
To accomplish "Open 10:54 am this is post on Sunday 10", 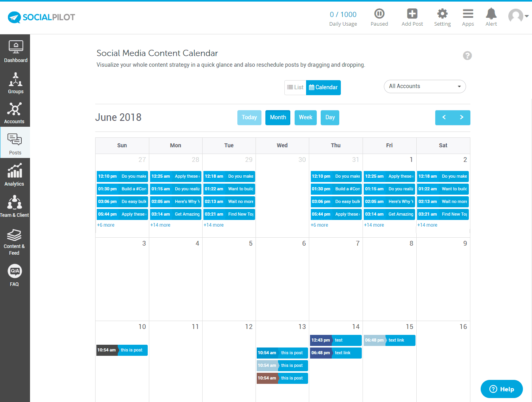I will [122, 350].
